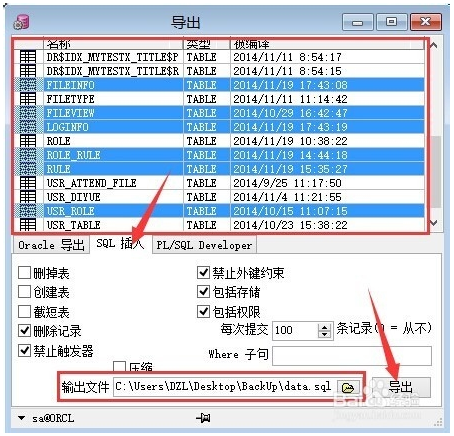Select the USR_ATTEND_FILE table name
454x436 pixels.
[91, 183]
